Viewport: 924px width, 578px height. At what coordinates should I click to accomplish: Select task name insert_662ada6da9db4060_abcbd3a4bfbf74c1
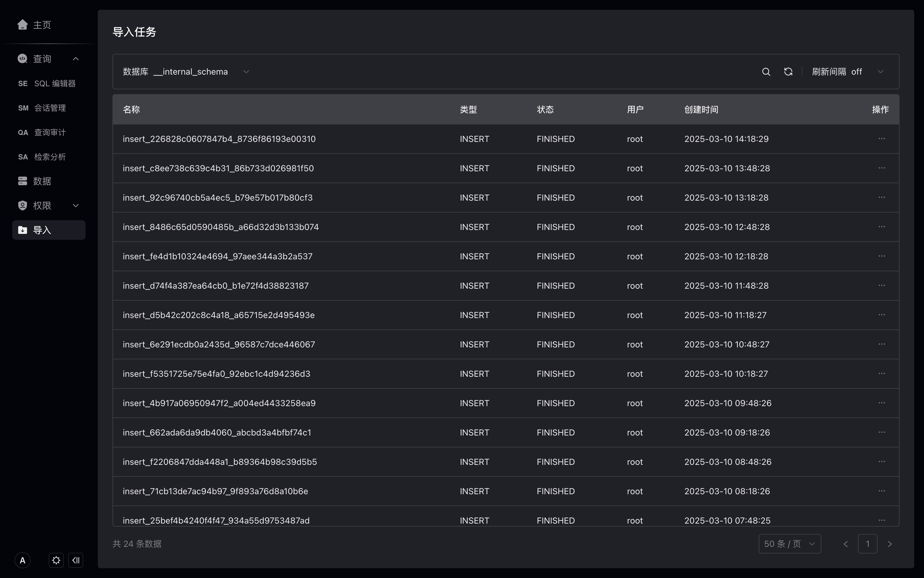(217, 432)
